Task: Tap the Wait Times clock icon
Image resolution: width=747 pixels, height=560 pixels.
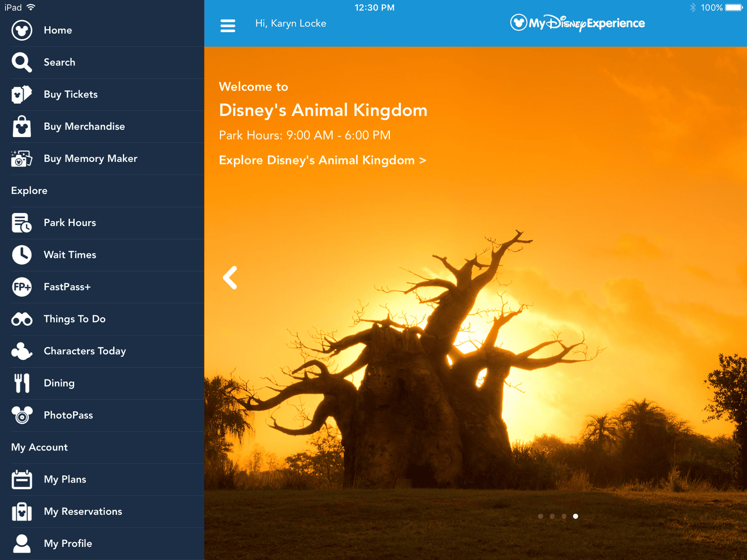Action: point(21,255)
